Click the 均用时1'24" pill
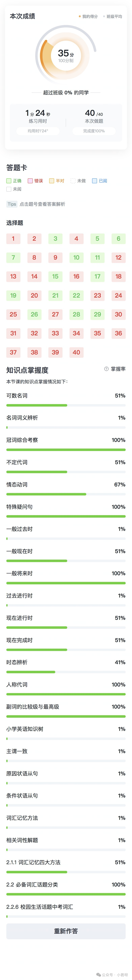132x980 pixels. pos(38,131)
